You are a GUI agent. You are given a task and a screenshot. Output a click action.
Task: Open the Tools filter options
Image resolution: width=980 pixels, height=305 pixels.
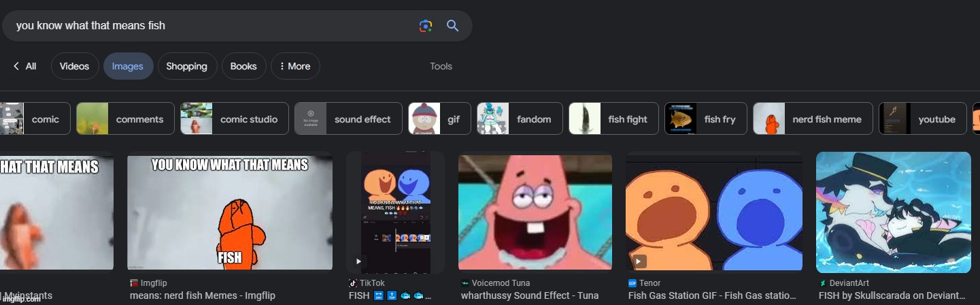441,66
